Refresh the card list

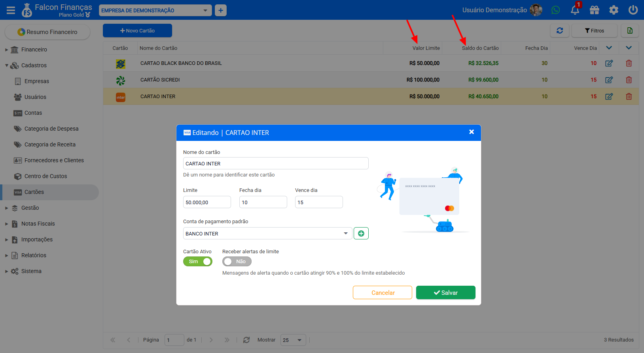(560, 30)
